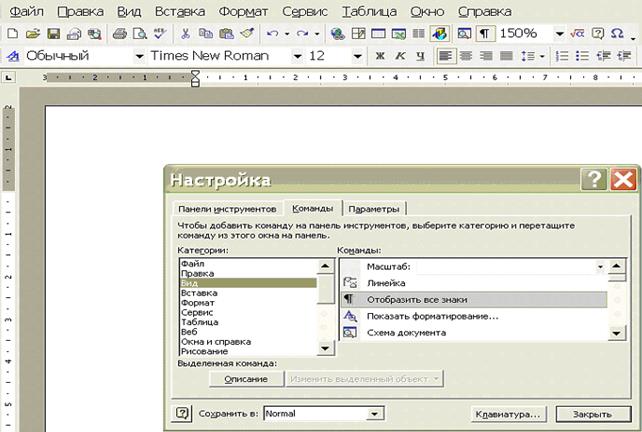Switch to the Параметры tab

[x=375, y=209]
